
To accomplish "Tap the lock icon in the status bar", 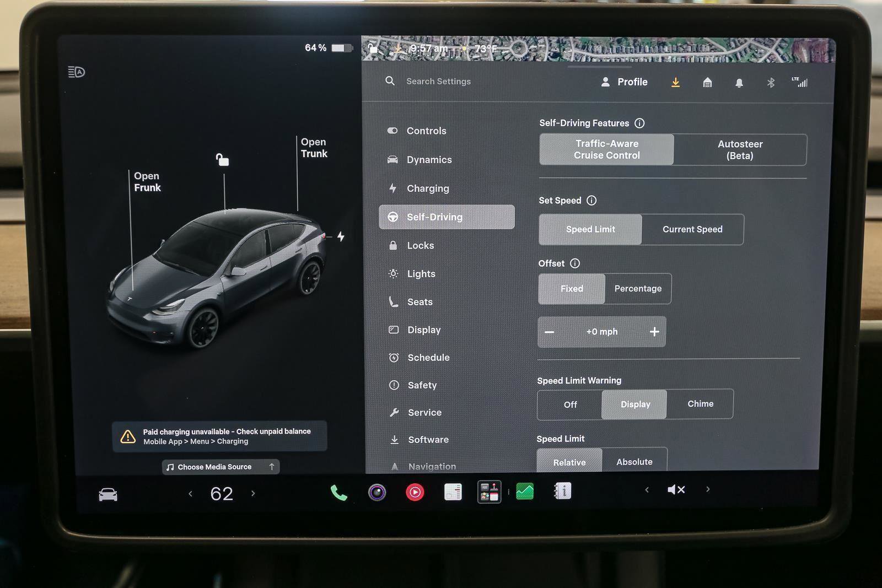I will click(x=373, y=48).
